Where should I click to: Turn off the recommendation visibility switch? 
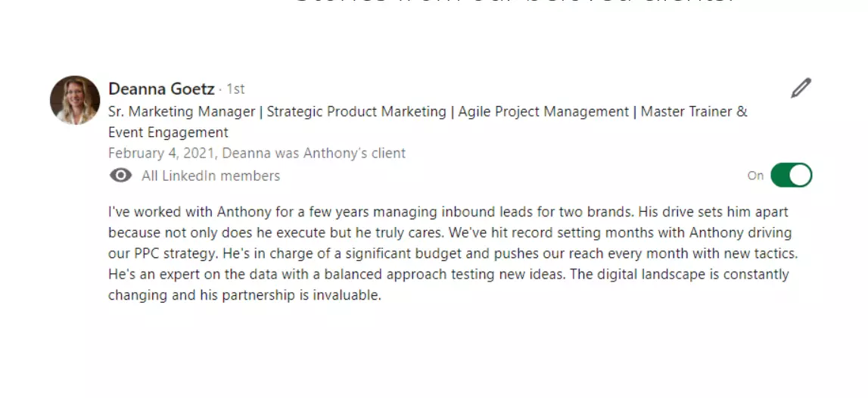point(791,176)
